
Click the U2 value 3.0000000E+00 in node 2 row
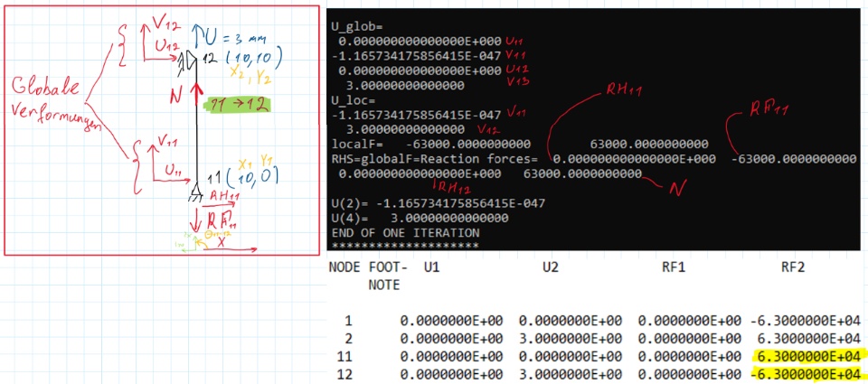[571, 339]
